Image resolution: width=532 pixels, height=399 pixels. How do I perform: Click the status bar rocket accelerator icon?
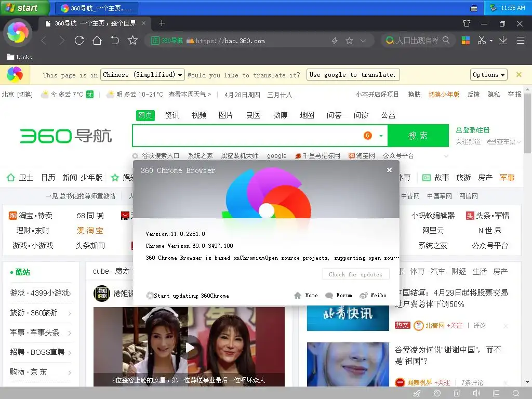point(417,393)
